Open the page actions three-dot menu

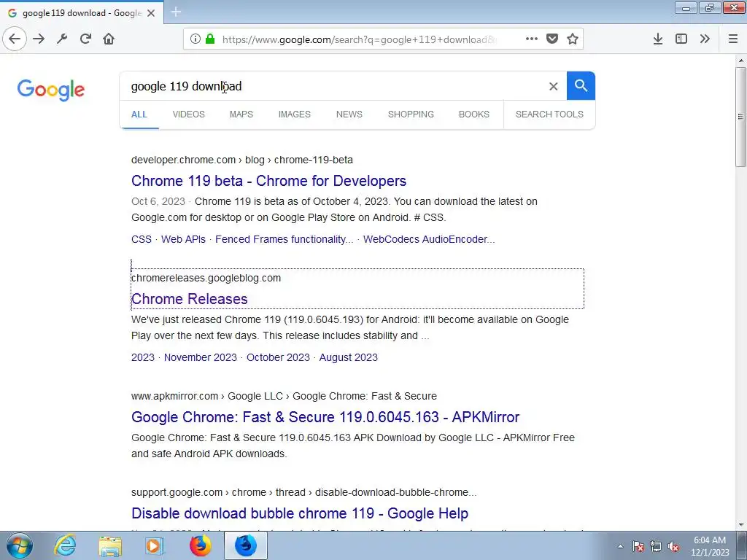532,39
